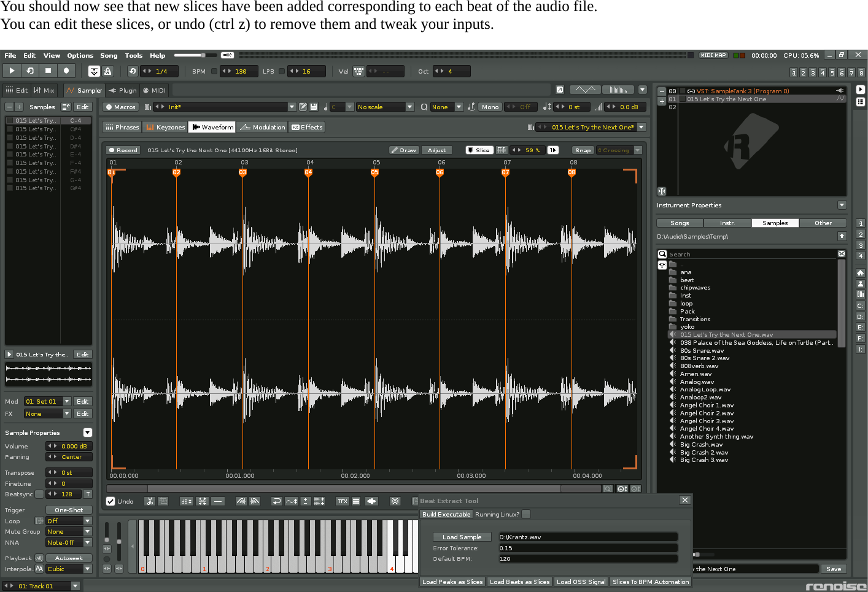Click the Error Tolerance input field
Viewport: 868px width, 592px height.
tap(587, 547)
